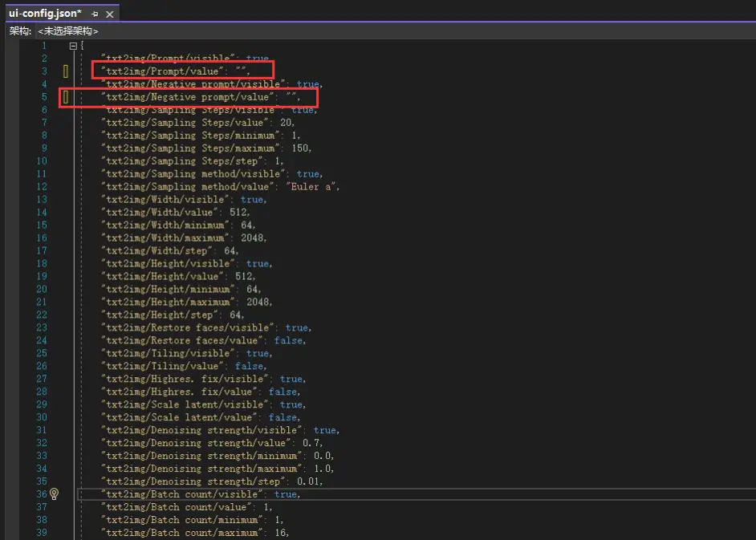Screen dimensions: 756x540
Task: Click the "txt2img/Batch count/value" key
Action: pyautogui.click(x=176, y=507)
